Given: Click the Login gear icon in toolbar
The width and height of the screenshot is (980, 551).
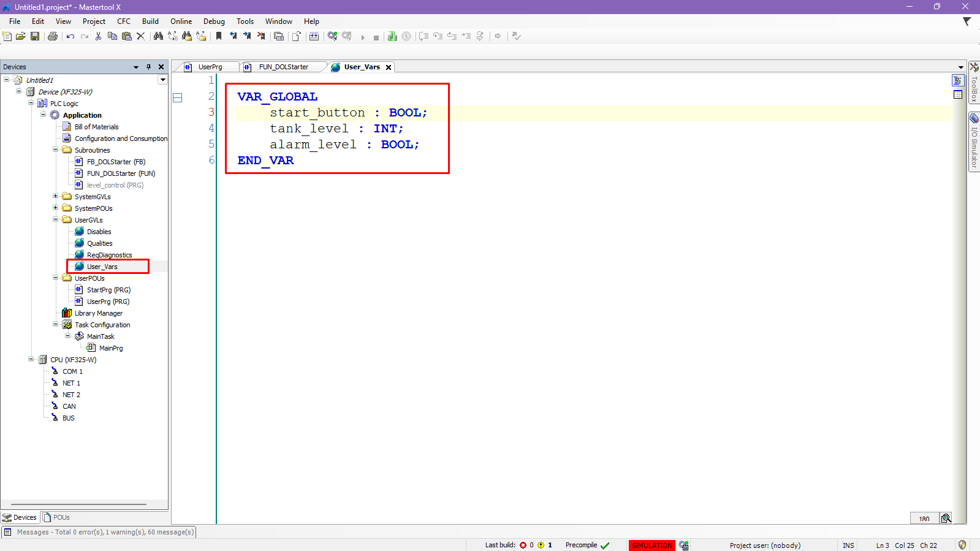Looking at the screenshot, I should tap(332, 36).
